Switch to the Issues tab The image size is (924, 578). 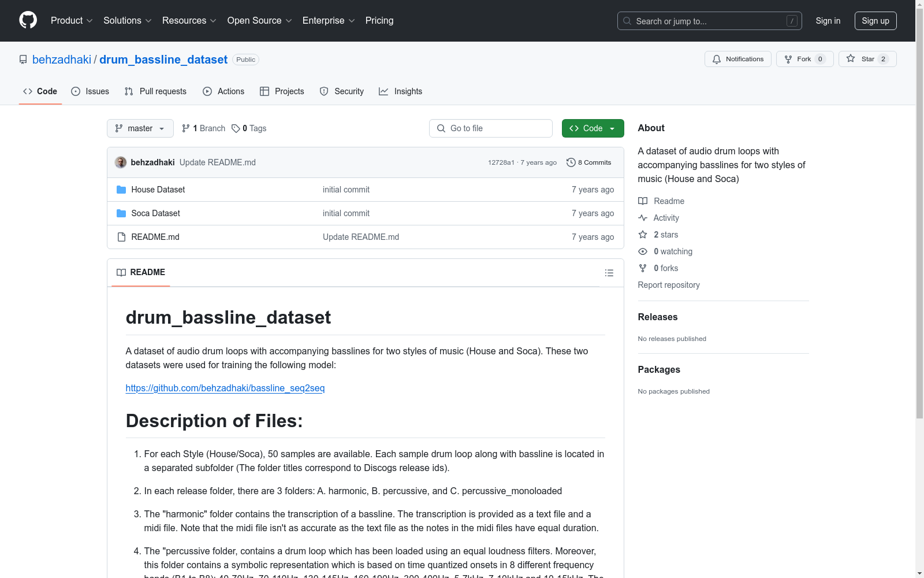point(90,91)
